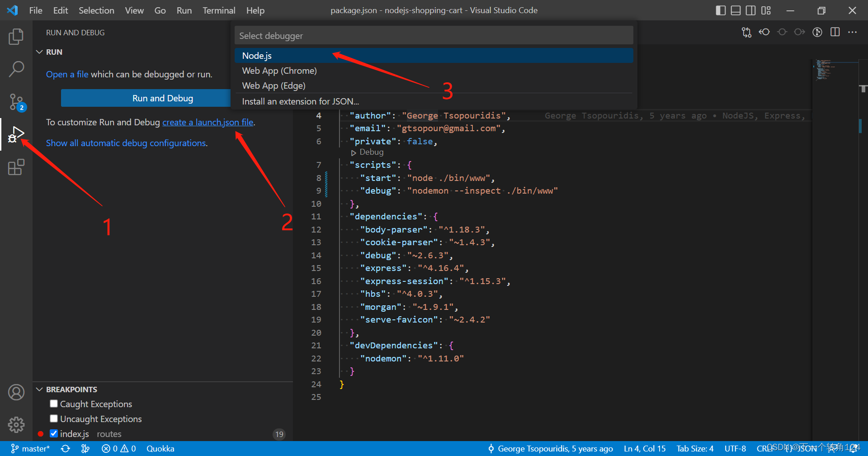Click the Open a file link

pyautogui.click(x=67, y=74)
